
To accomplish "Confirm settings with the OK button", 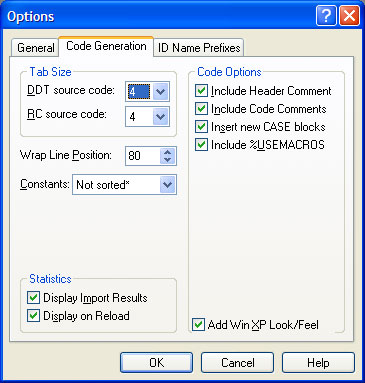I will (156, 362).
